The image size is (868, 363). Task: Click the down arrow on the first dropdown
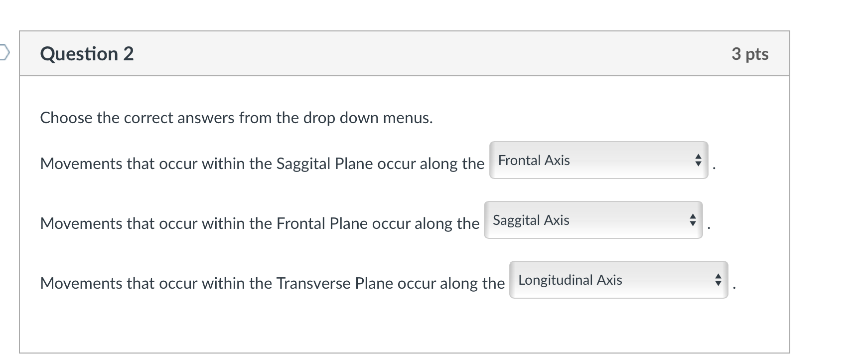click(x=698, y=164)
